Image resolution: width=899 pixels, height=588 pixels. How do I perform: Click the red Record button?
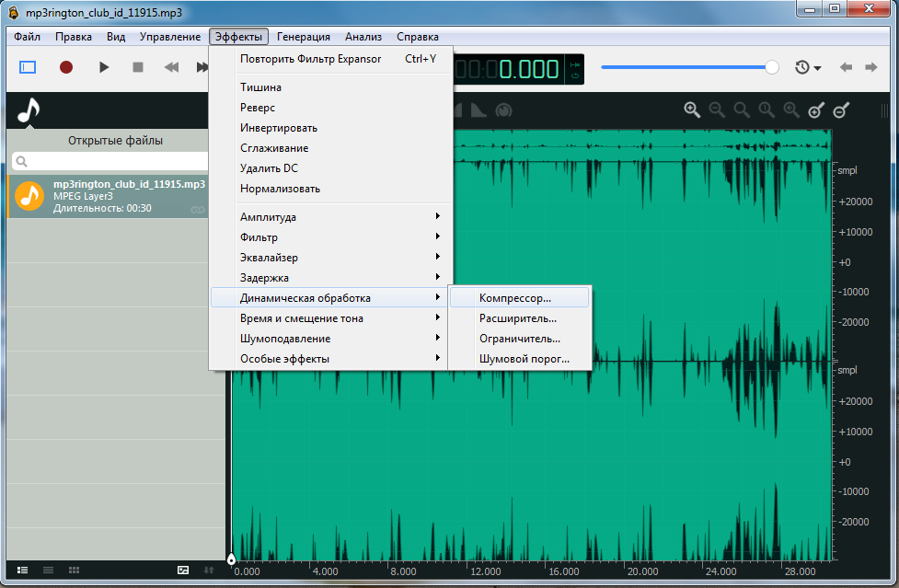coord(66,67)
